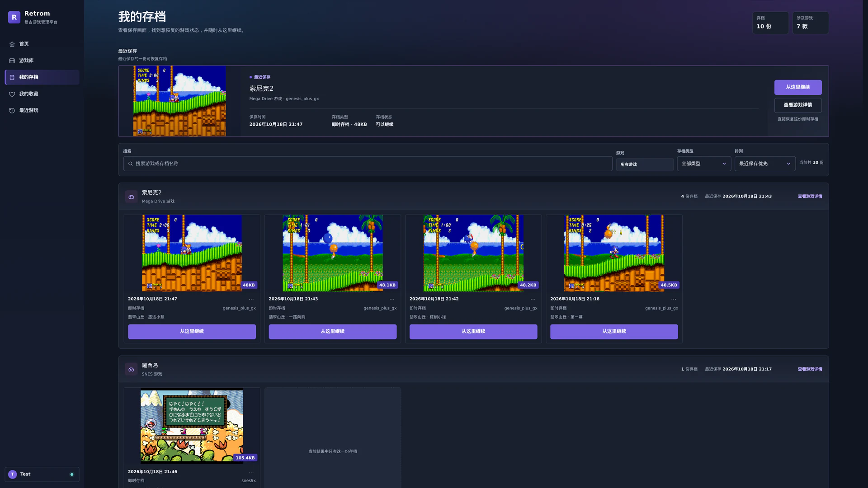868x488 pixels.
Task: Expand the 最近保存优先 sort dropdown
Action: 765,164
